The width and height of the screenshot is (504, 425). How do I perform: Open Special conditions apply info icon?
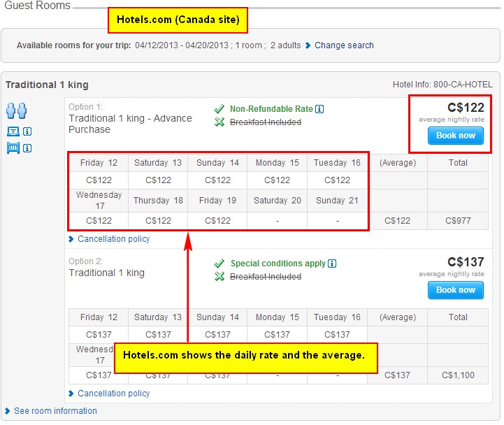[x=332, y=264]
